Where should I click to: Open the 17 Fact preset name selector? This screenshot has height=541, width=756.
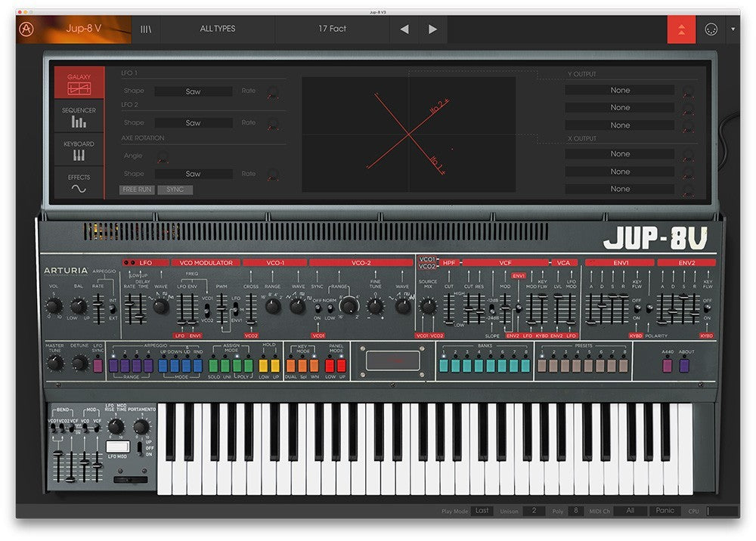[332, 29]
